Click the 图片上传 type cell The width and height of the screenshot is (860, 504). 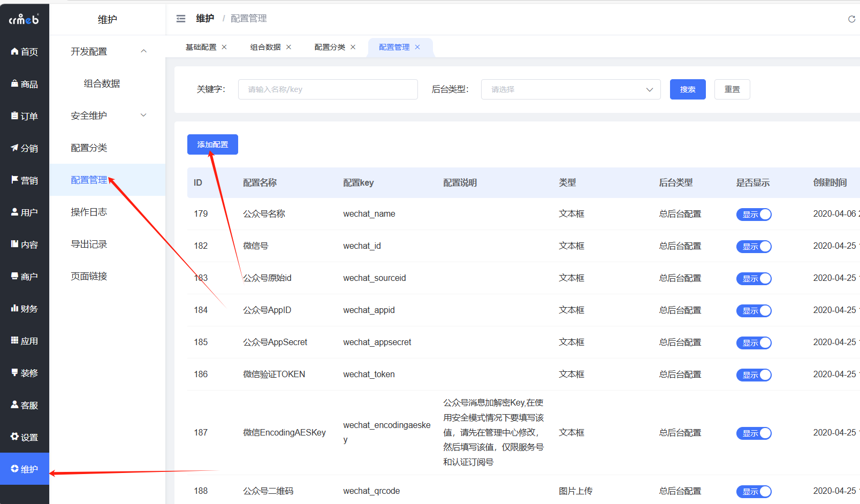coord(575,491)
